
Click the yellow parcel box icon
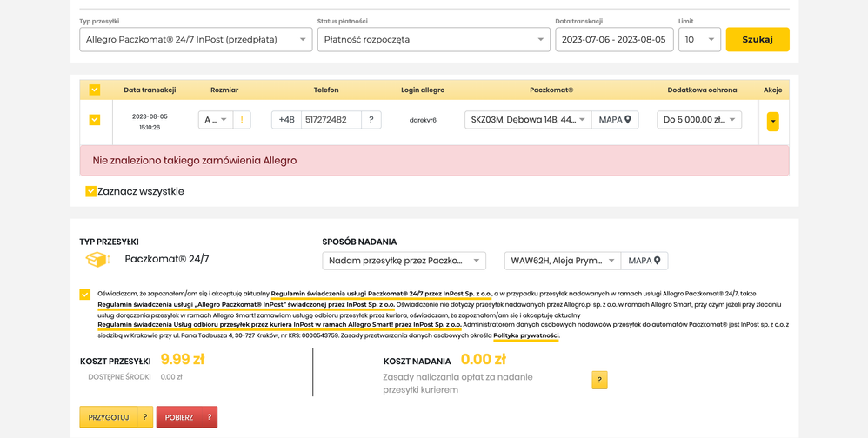click(x=97, y=259)
